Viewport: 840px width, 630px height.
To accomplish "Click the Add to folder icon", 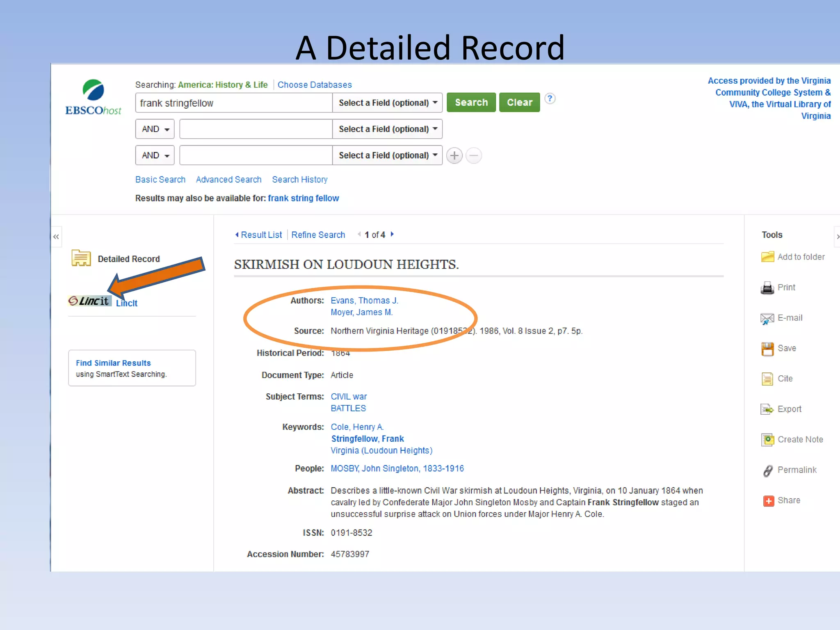I will pos(767,257).
